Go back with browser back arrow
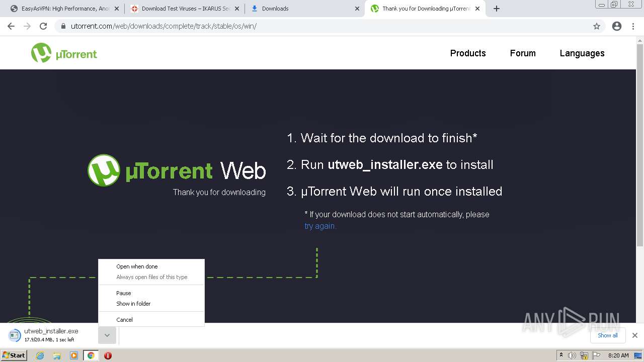644x362 pixels. coord(11,26)
